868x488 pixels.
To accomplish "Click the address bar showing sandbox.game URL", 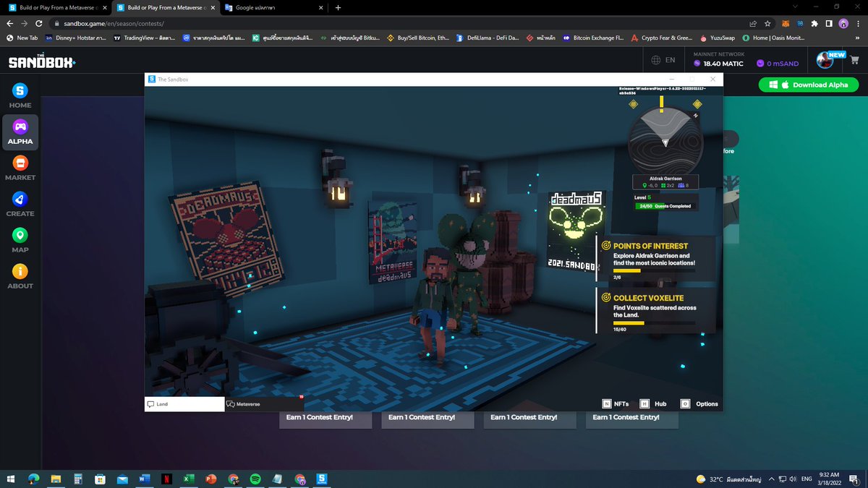I will (398, 23).
